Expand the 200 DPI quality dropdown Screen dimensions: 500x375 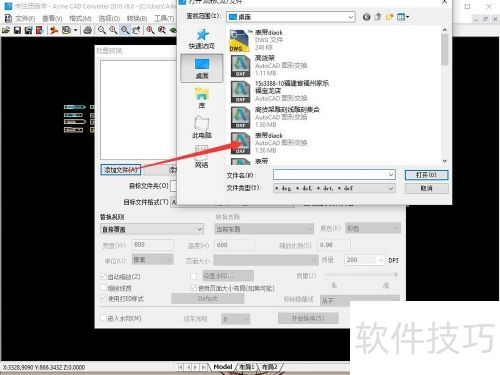(x=381, y=260)
